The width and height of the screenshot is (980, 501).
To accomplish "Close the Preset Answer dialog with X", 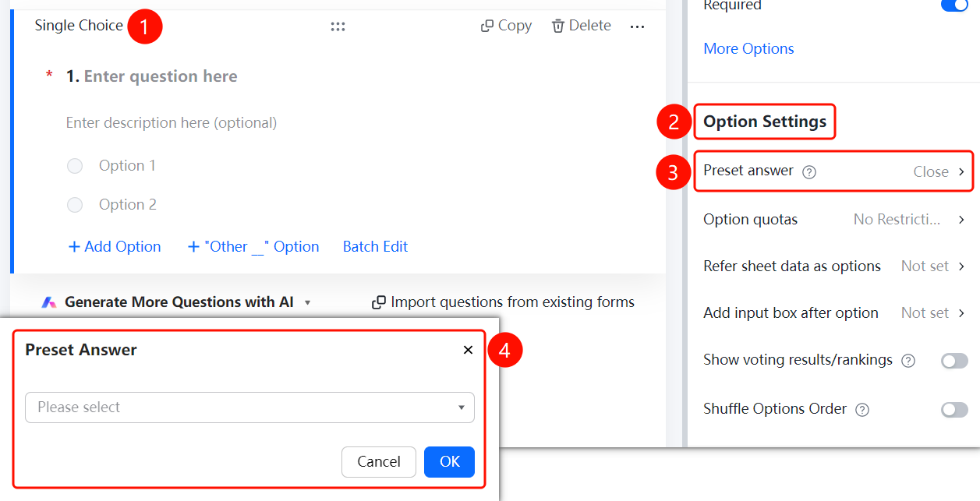I will pos(468,350).
